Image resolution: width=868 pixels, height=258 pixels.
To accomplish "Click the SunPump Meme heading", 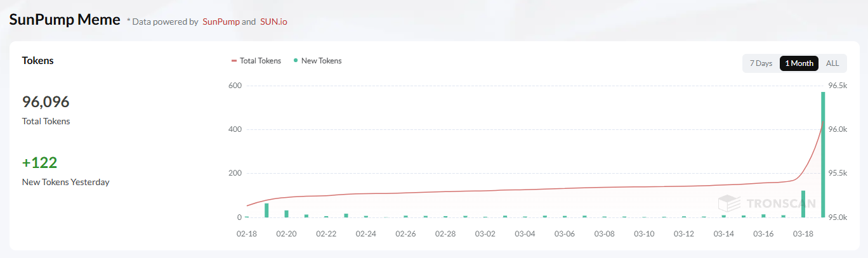I will coord(64,20).
